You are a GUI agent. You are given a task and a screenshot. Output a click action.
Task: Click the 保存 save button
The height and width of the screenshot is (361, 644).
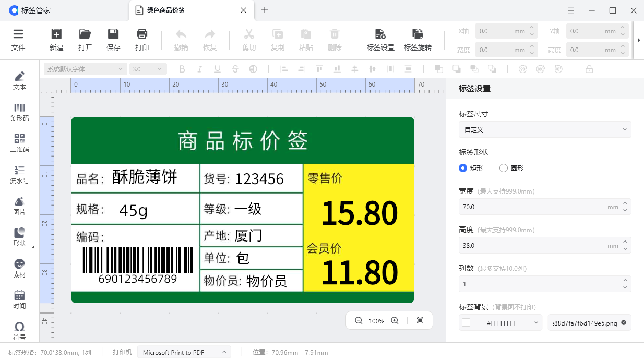113,38
